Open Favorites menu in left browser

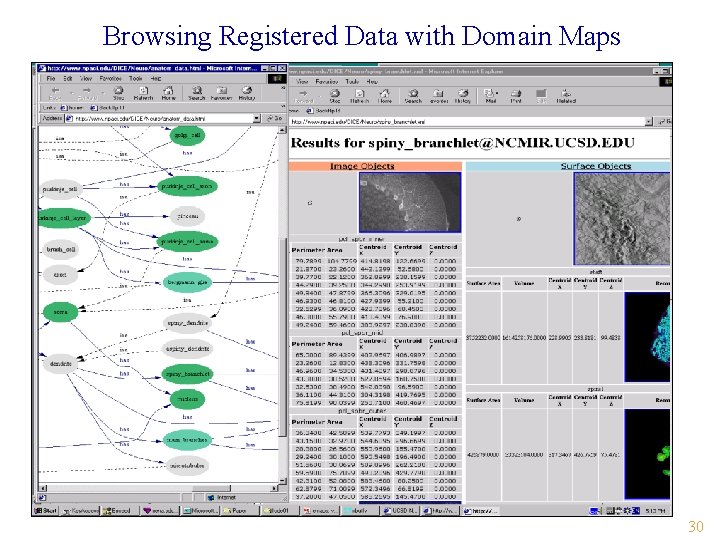click(x=111, y=79)
